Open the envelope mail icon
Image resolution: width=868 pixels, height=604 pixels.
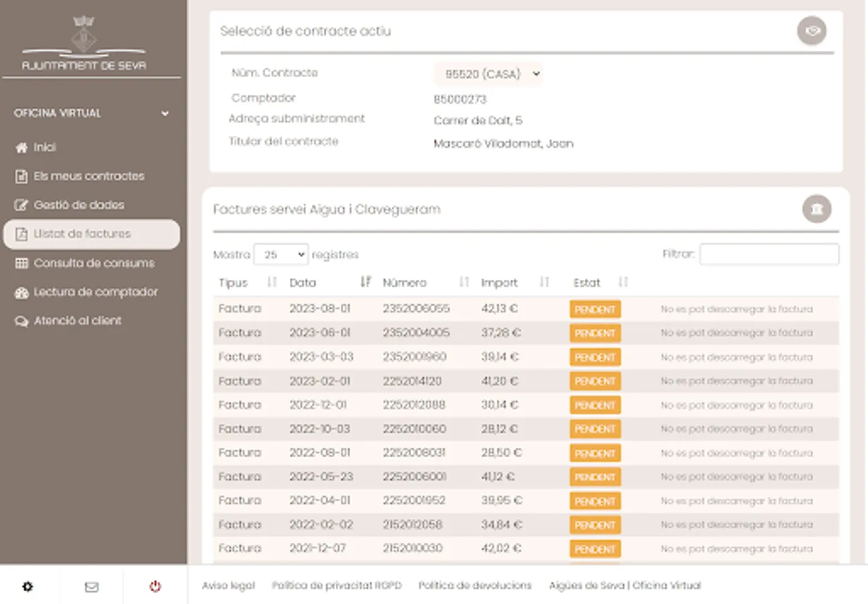(91, 587)
